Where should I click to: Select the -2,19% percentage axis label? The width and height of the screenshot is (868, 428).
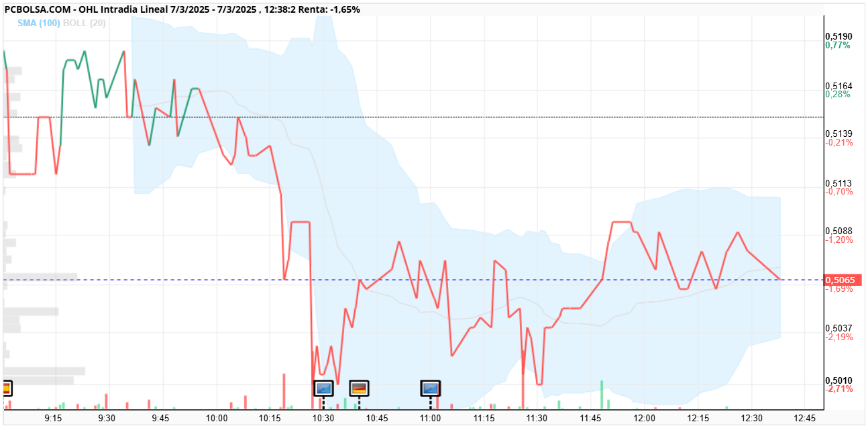[839, 337]
